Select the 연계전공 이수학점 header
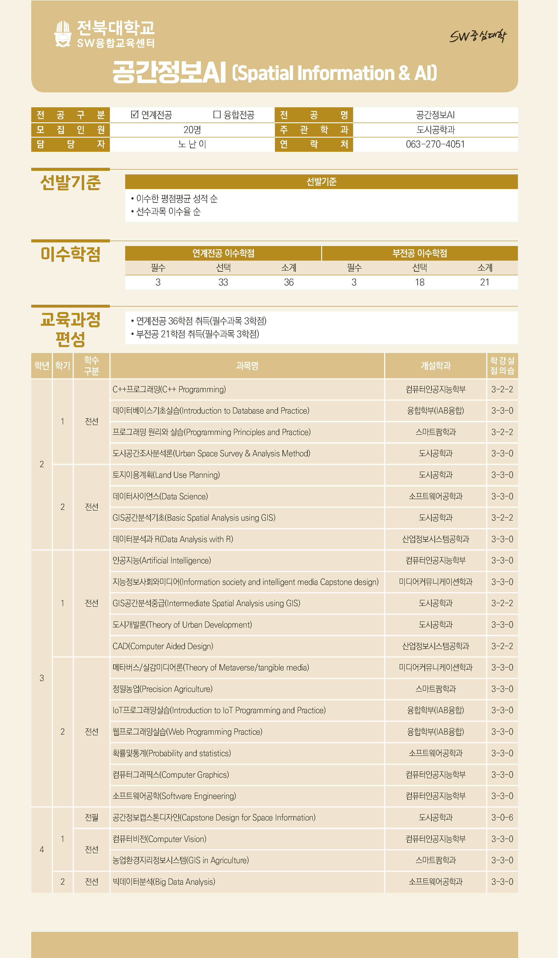Viewport: 560px width, 958px height. pos(224,254)
